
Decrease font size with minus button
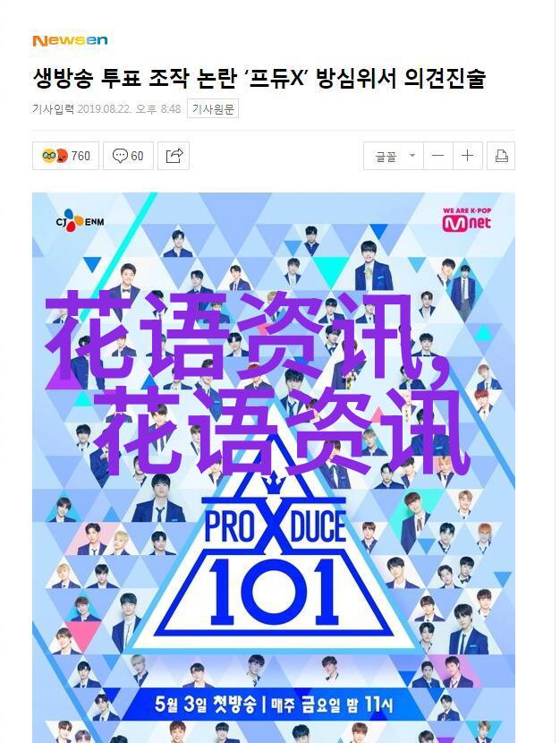[438, 156]
